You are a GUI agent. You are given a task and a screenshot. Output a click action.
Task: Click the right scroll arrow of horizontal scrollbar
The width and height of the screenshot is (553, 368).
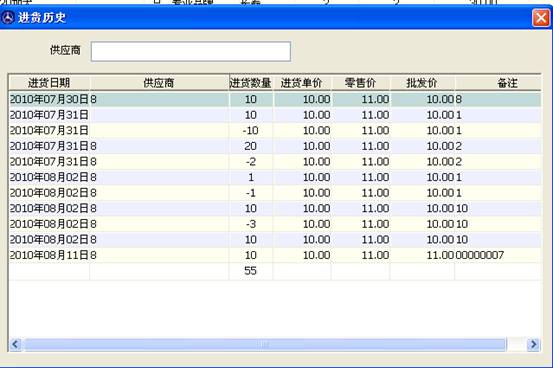click(x=533, y=344)
